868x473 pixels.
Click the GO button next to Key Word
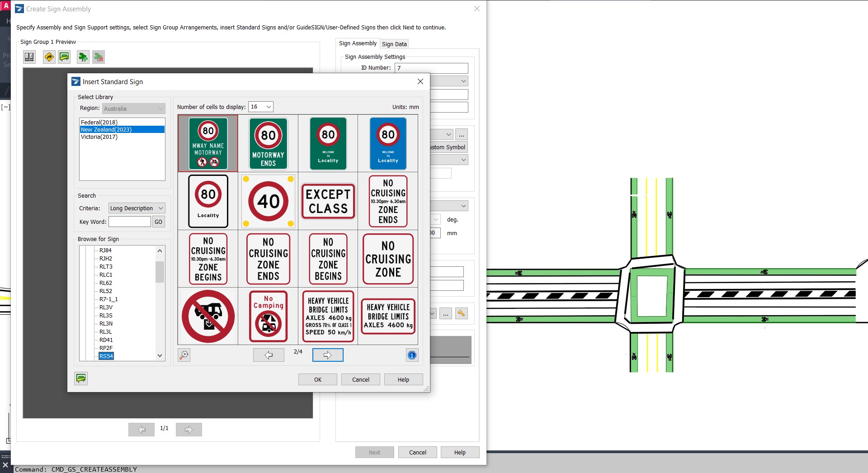158,222
